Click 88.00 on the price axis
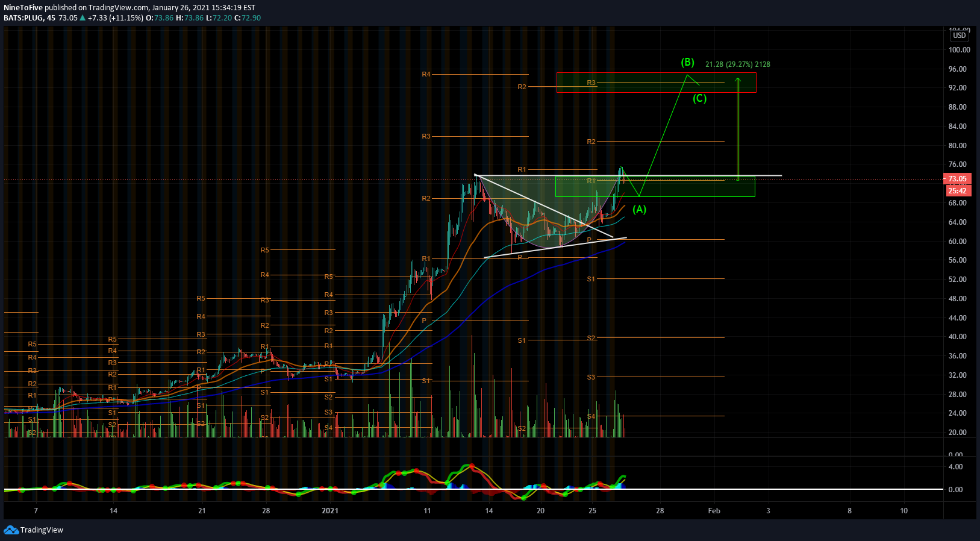The height and width of the screenshot is (541, 980). (x=958, y=107)
